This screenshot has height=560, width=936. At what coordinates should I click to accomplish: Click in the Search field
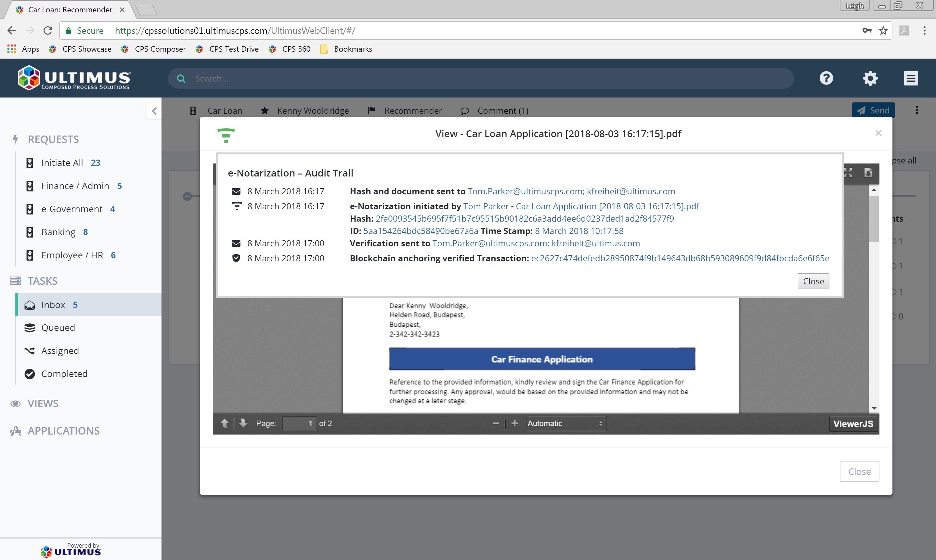tap(481, 78)
